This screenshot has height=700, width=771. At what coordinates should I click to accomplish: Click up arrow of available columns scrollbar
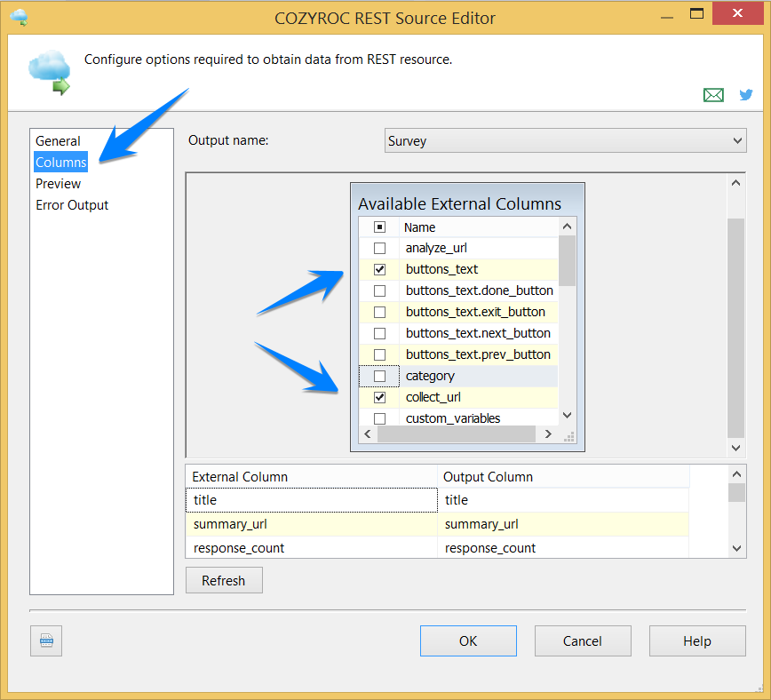[x=567, y=227]
